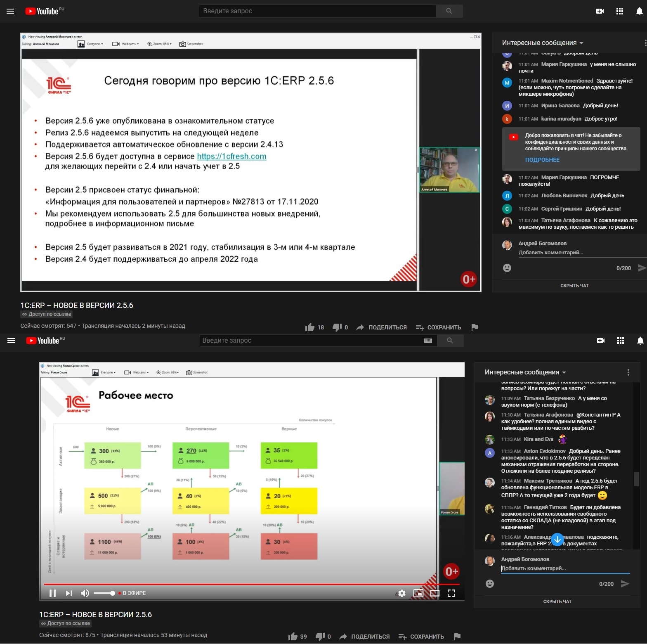Click Anton Evdokimov's avatar in chat
The height and width of the screenshot is (644, 647).
pos(490,453)
